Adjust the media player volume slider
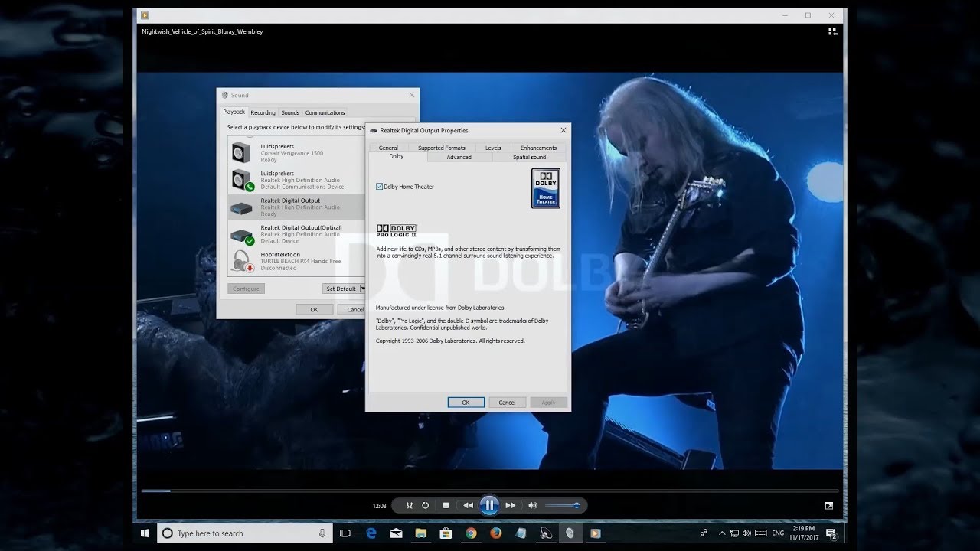 coord(563,505)
